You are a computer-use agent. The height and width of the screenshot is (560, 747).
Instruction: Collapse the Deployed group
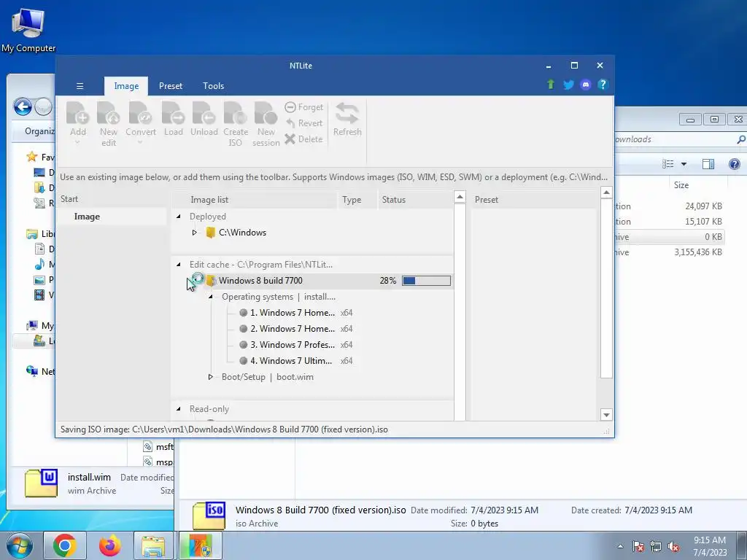tap(179, 216)
